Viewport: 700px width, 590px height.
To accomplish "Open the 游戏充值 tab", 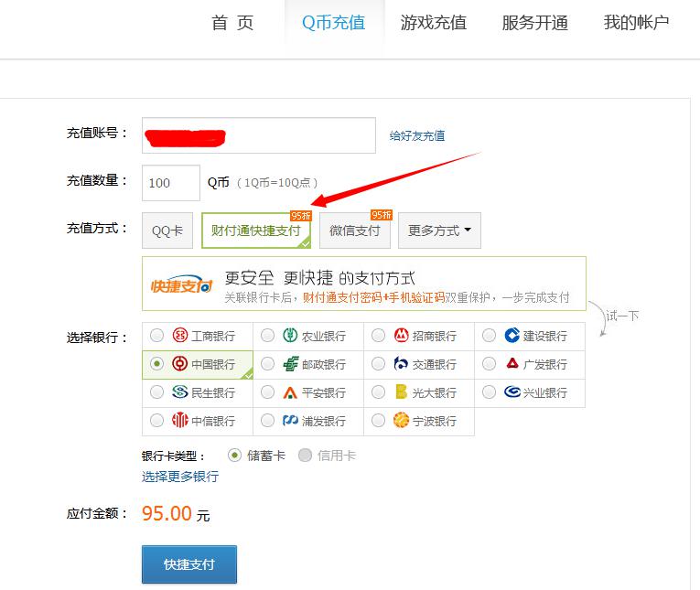I will pyautogui.click(x=434, y=22).
